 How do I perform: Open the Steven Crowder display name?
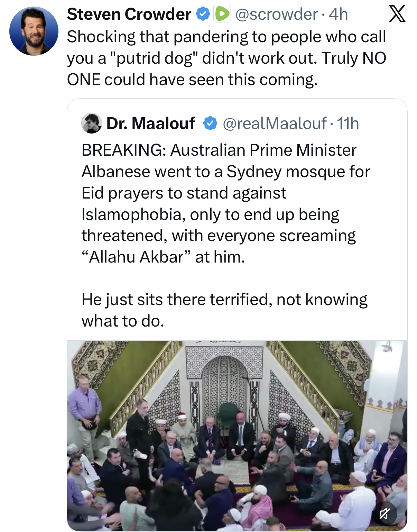(129, 14)
